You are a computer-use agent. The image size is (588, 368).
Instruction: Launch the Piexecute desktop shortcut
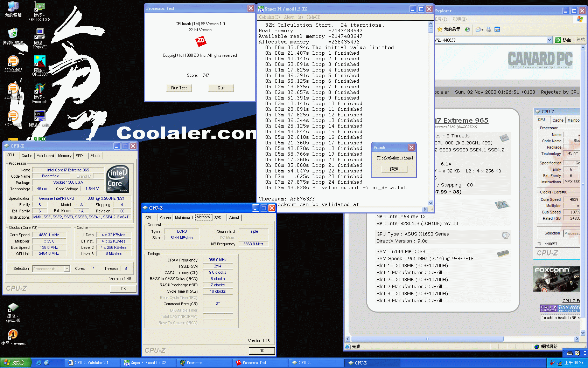coord(40,93)
